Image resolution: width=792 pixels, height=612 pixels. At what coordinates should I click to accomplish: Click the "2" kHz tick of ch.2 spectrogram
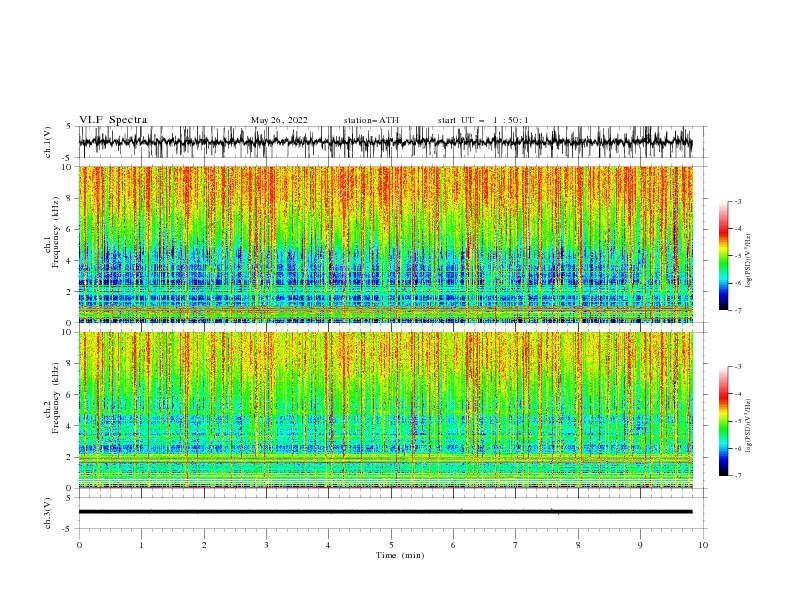click(x=70, y=457)
